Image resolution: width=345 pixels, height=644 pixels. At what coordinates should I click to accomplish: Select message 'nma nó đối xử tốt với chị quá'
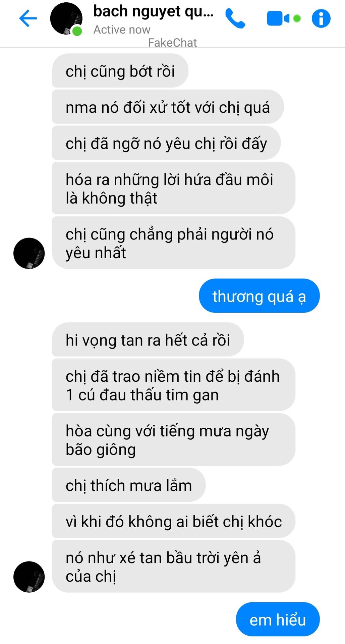168,107
